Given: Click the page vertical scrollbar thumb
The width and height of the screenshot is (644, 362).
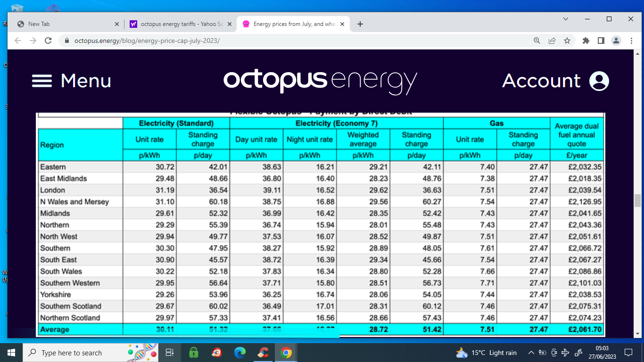Looking at the screenshot, I should (x=638, y=200).
